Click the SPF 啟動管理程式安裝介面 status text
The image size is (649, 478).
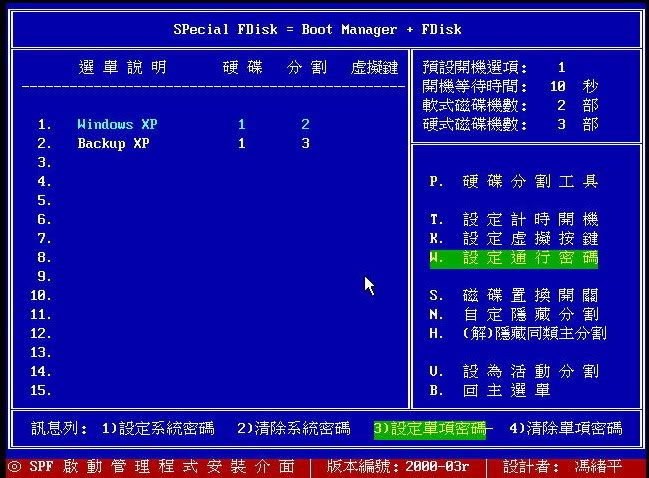point(162,467)
